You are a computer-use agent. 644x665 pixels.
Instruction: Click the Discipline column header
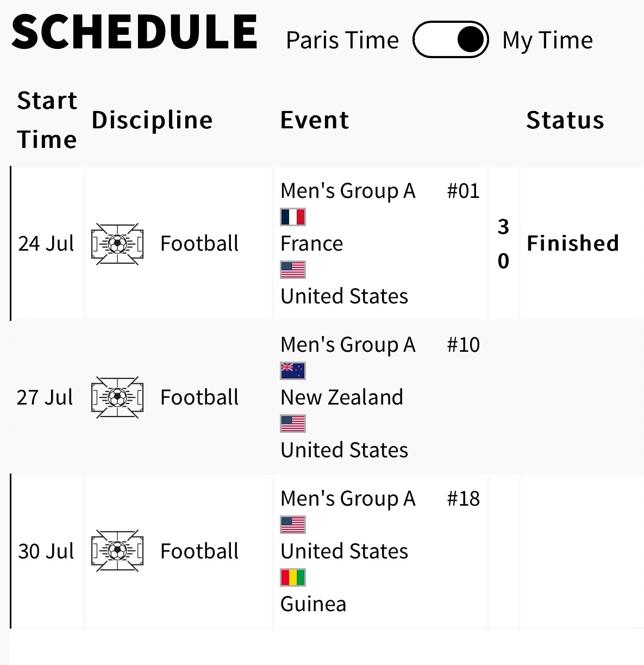[152, 120]
